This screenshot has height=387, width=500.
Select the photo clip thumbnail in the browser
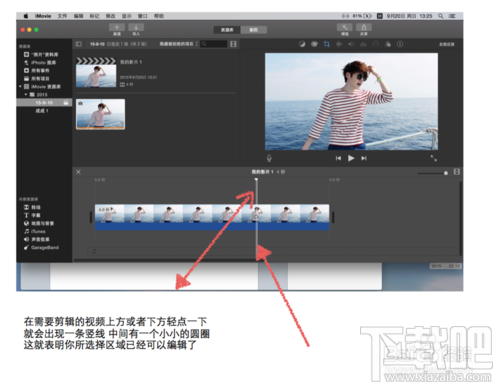coord(100,114)
